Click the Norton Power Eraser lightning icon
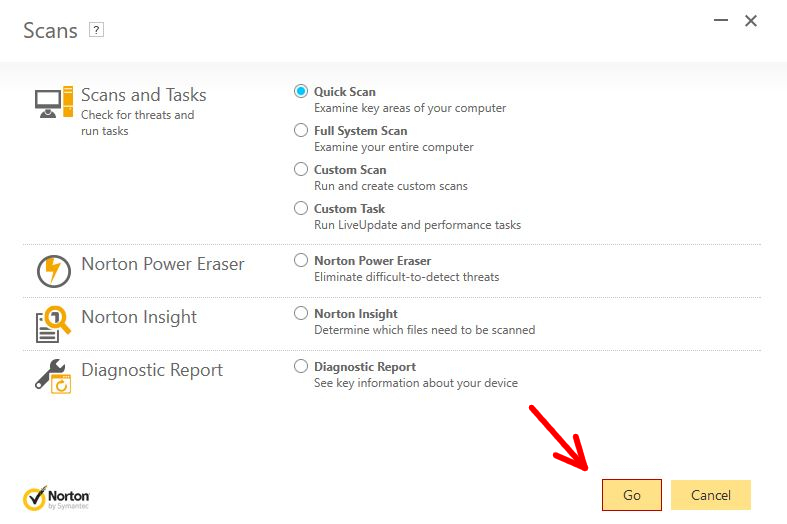This screenshot has height=524, width=787. click(54, 271)
